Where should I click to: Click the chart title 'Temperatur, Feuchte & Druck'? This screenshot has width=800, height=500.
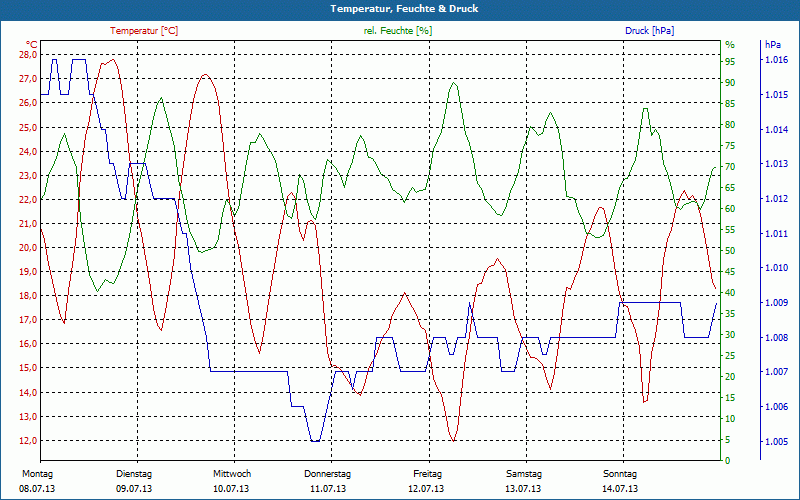coord(404,9)
